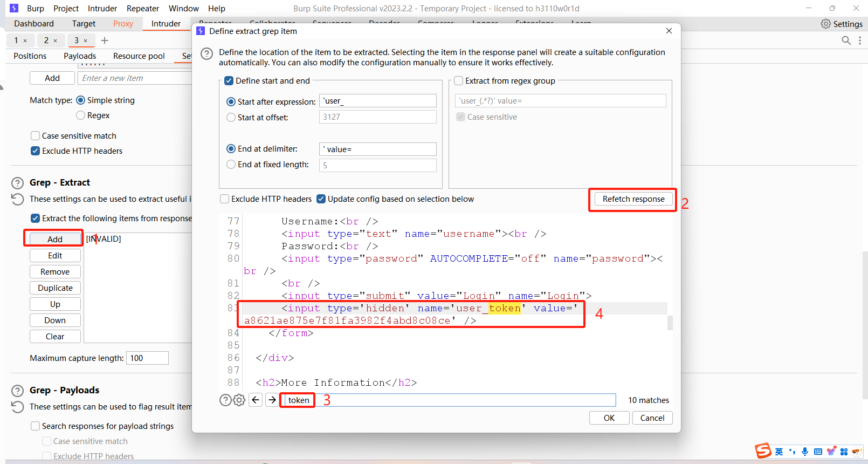Go to next search match arrow
The width and height of the screenshot is (868, 464).
pos(272,400)
